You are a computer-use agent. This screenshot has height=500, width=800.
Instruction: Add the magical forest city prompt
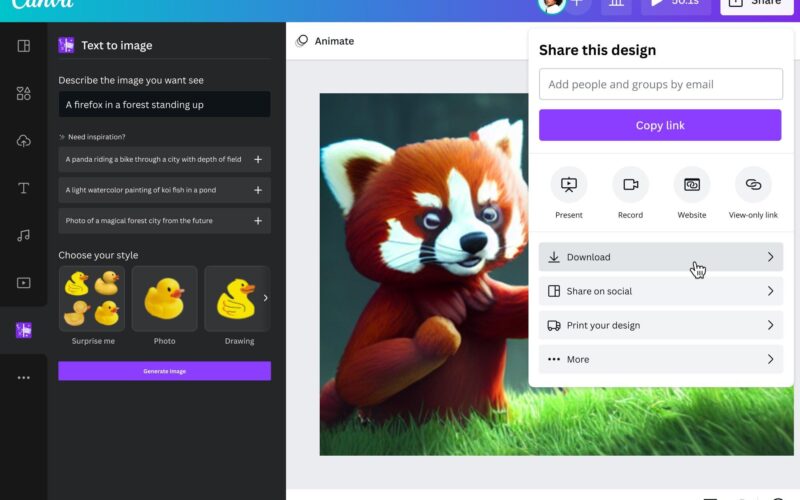258,221
